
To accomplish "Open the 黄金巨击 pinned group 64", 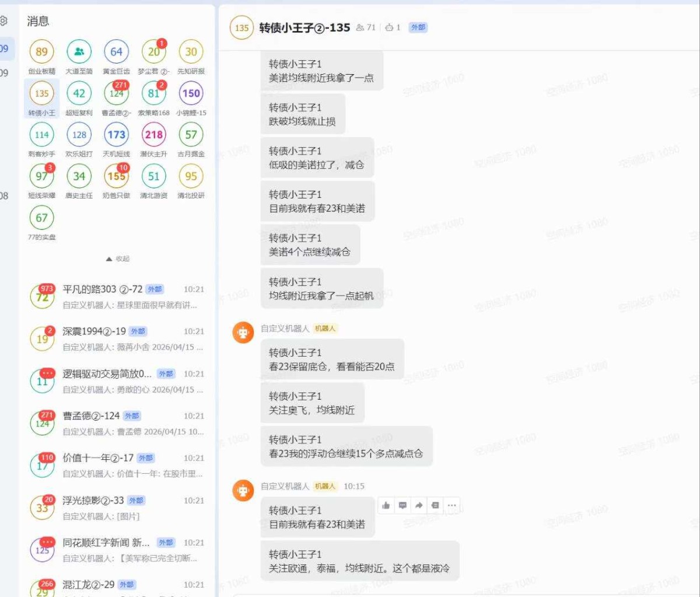I will click(116, 52).
